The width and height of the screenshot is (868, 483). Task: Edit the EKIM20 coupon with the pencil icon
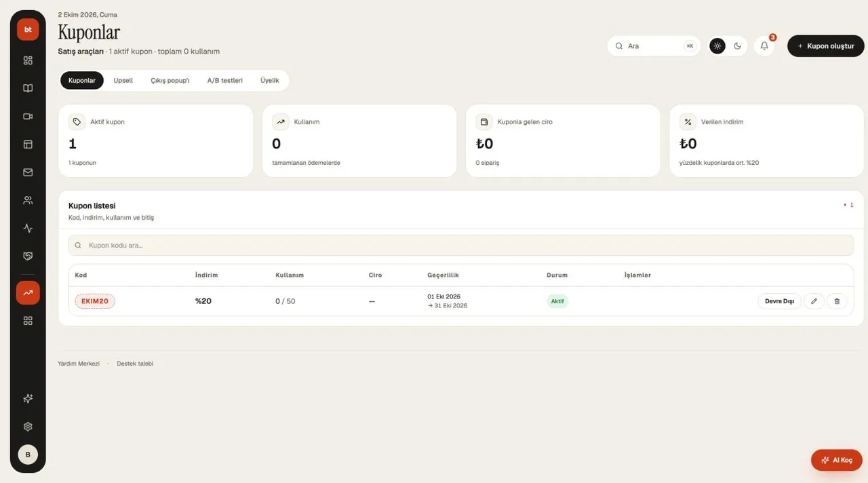pyautogui.click(x=814, y=301)
